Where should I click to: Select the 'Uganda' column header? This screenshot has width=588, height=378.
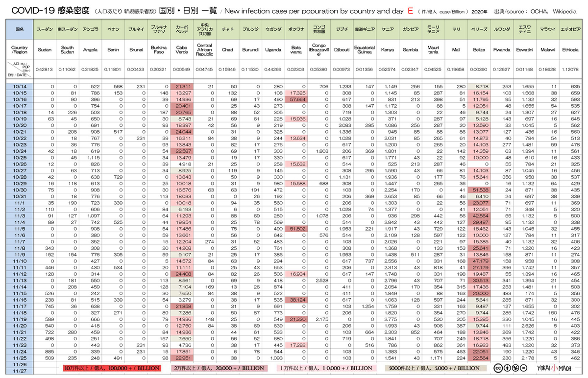[x=273, y=50]
